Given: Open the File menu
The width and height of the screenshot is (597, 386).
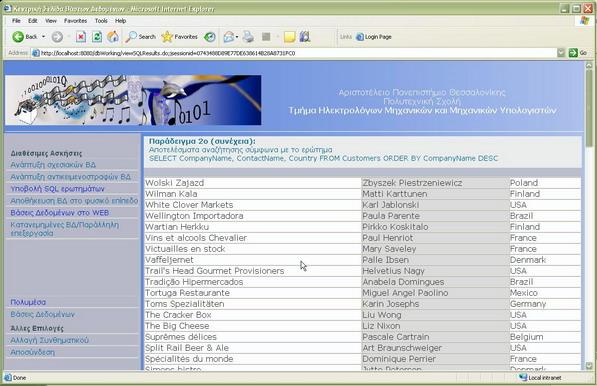Looking at the screenshot, I should click(x=16, y=21).
